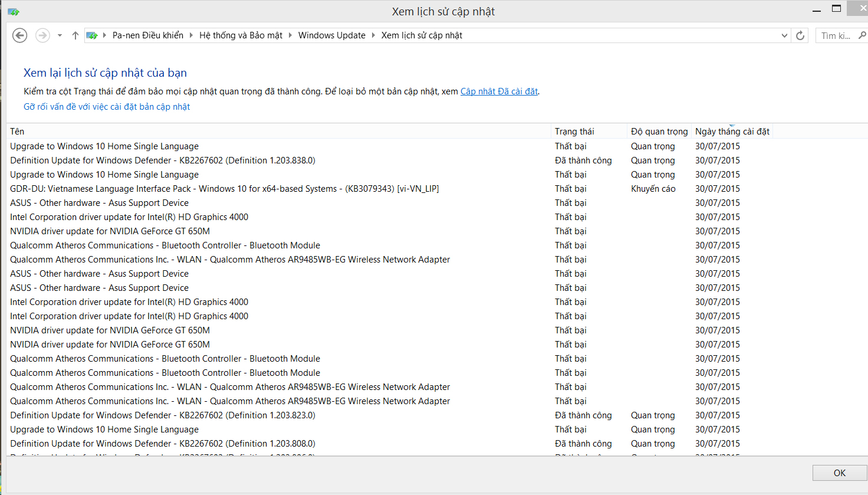Viewport: 868px width, 495px height.
Task: Click the Back navigation arrow
Action: click(x=19, y=35)
